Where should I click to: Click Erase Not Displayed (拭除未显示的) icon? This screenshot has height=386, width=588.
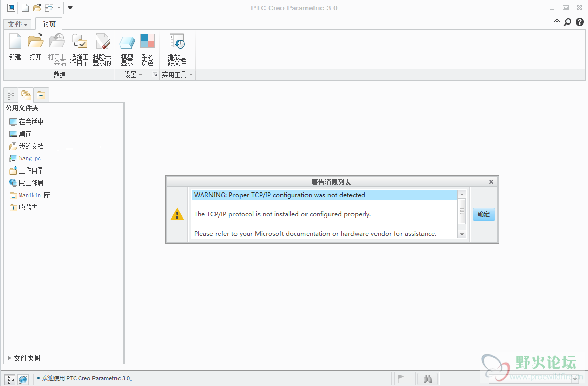(x=102, y=49)
